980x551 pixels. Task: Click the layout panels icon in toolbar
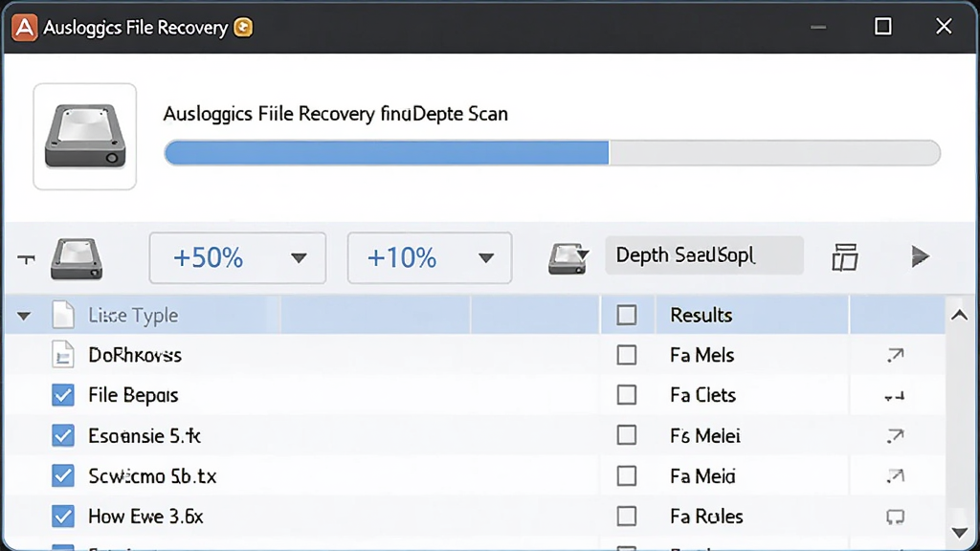coord(845,257)
